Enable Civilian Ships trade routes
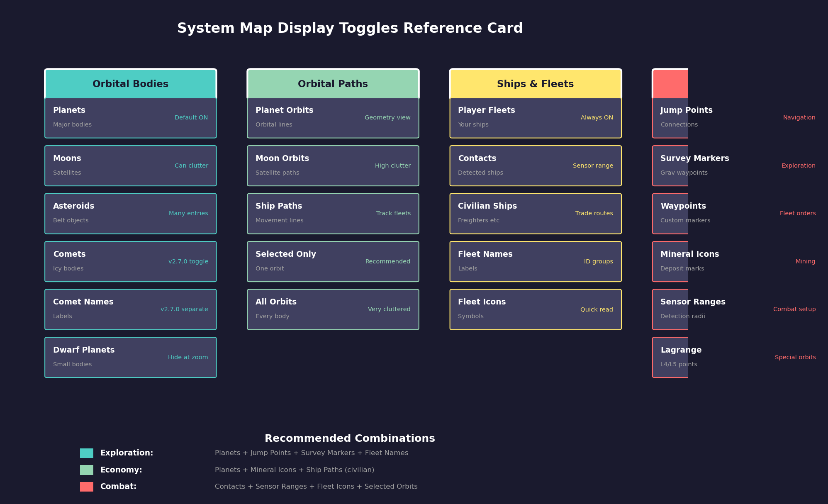 (535, 213)
